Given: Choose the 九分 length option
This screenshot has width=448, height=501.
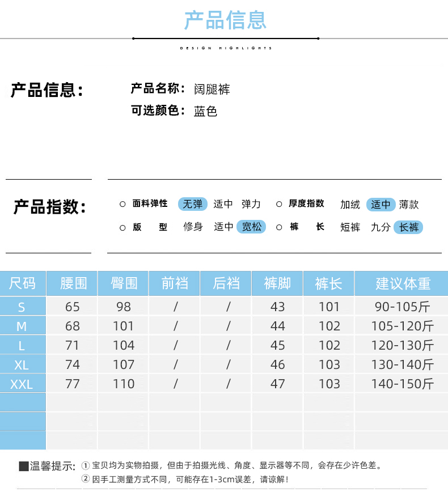Looking at the screenshot, I should click(381, 227).
